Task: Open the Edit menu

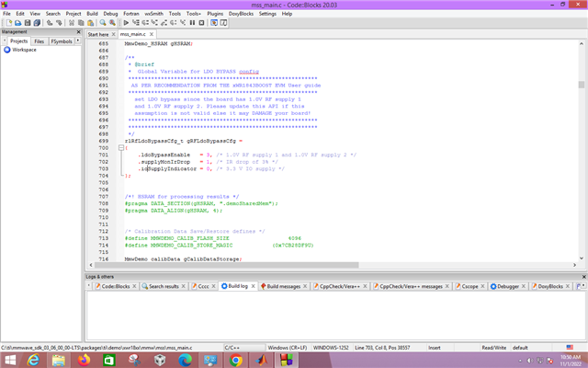Action: (20, 14)
